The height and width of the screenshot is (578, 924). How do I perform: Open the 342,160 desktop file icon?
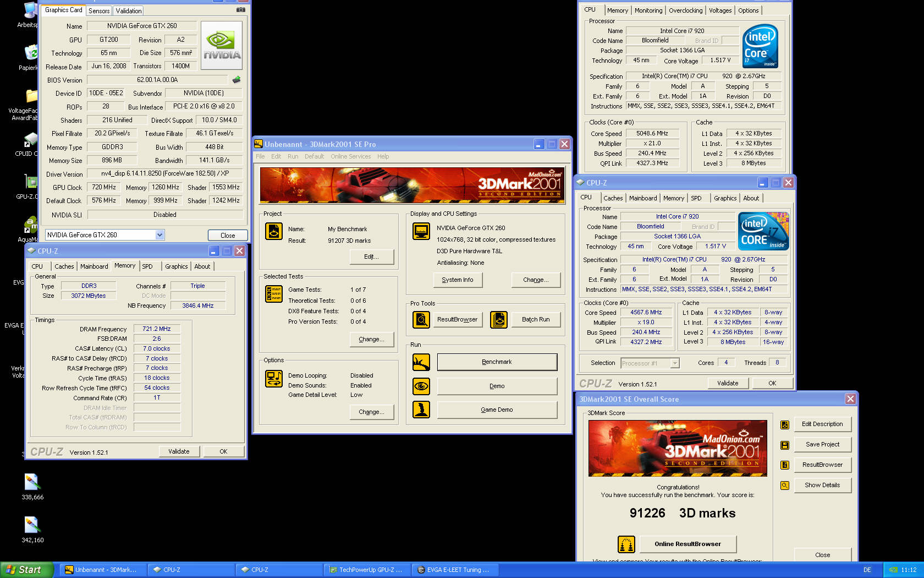32,525
